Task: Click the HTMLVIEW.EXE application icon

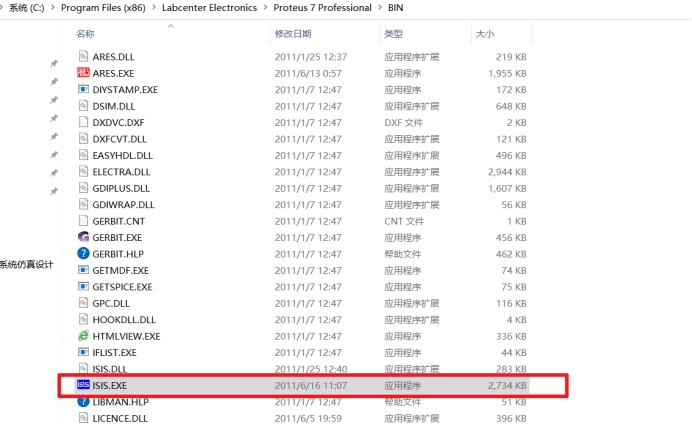Action: 83,336
